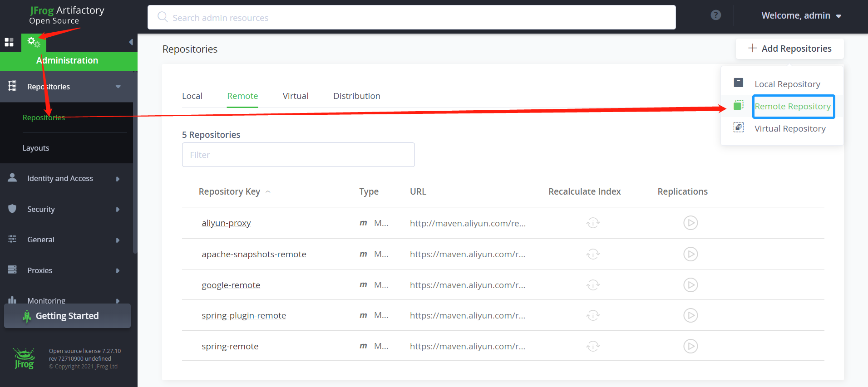
Task: Click the Repositories sidebar section icon
Action: click(12, 86)
